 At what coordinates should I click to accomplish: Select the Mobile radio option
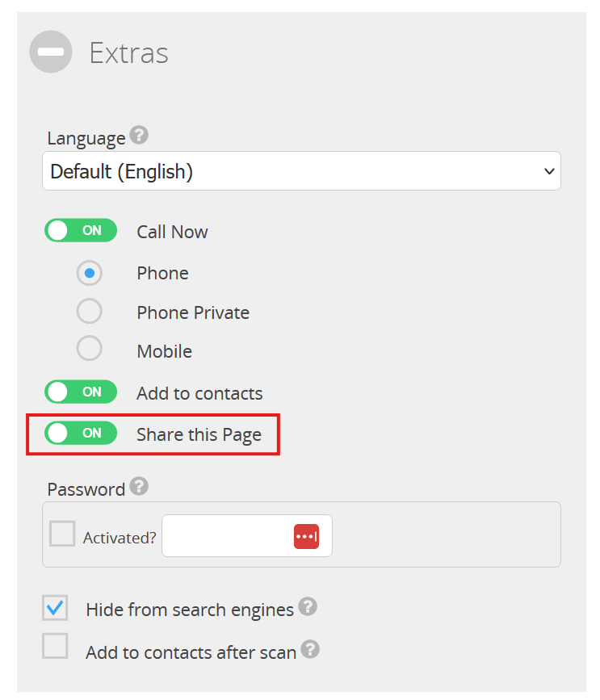[89, 348]
